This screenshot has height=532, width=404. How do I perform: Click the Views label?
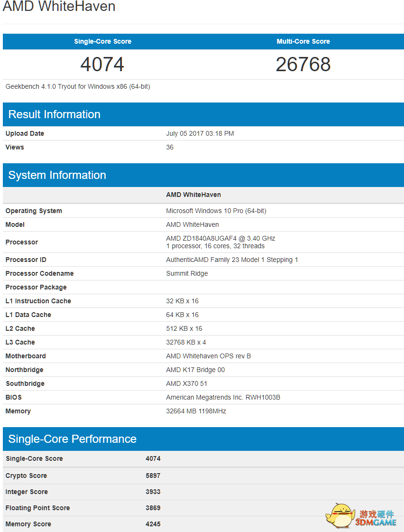(x=15, y=147)
